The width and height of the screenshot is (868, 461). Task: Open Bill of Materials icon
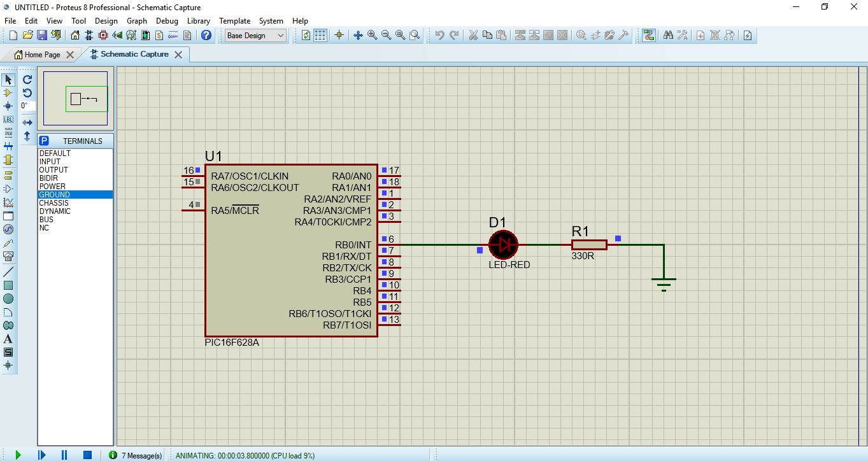click(159, 36)
